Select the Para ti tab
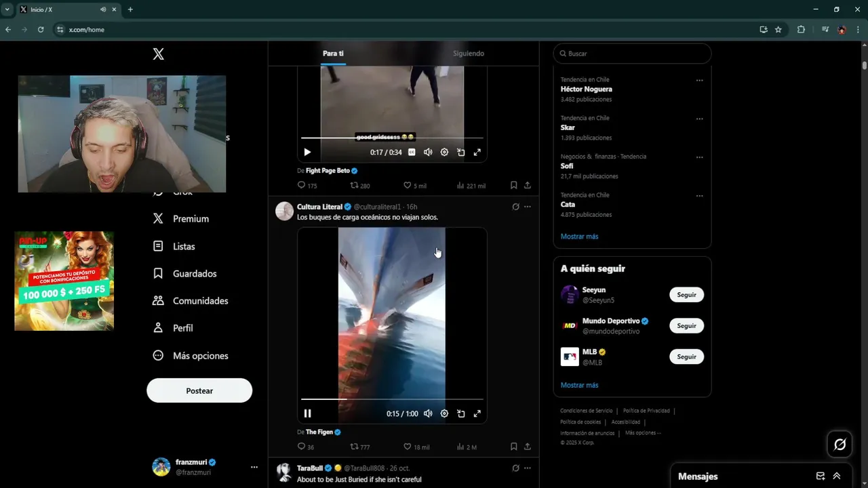This screenshot has width=868, height=488. tap(333, 54)
